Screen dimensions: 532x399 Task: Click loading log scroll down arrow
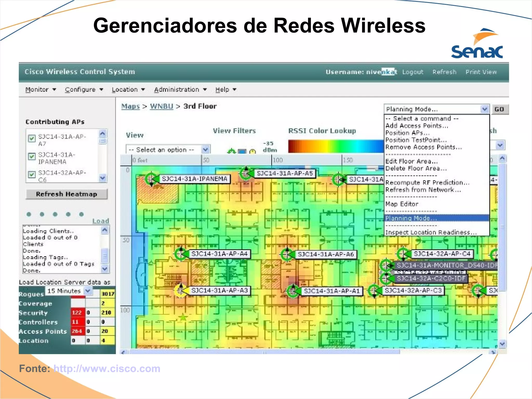(x=105, y=269)
